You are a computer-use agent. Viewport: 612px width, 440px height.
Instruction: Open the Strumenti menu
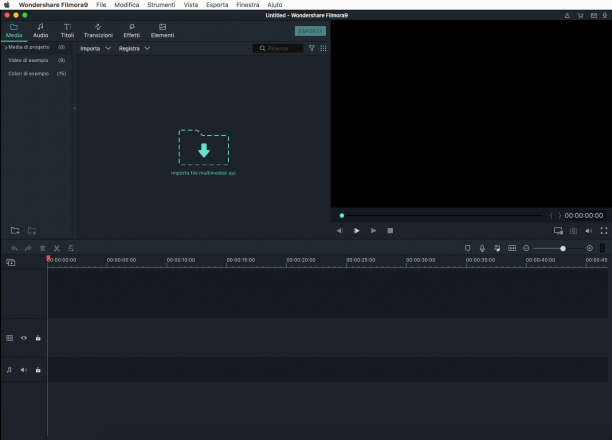(161, 5)
